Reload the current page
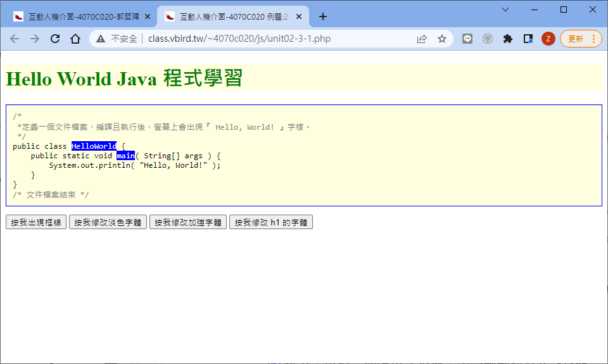This screenshot has width=608, height=364. point(55,39)
